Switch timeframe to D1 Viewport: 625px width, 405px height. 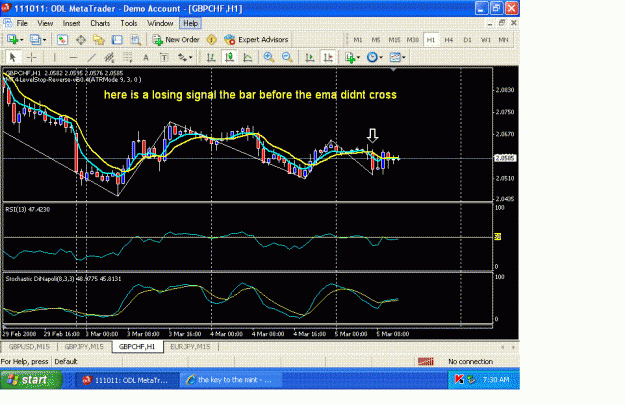point(467,40)
